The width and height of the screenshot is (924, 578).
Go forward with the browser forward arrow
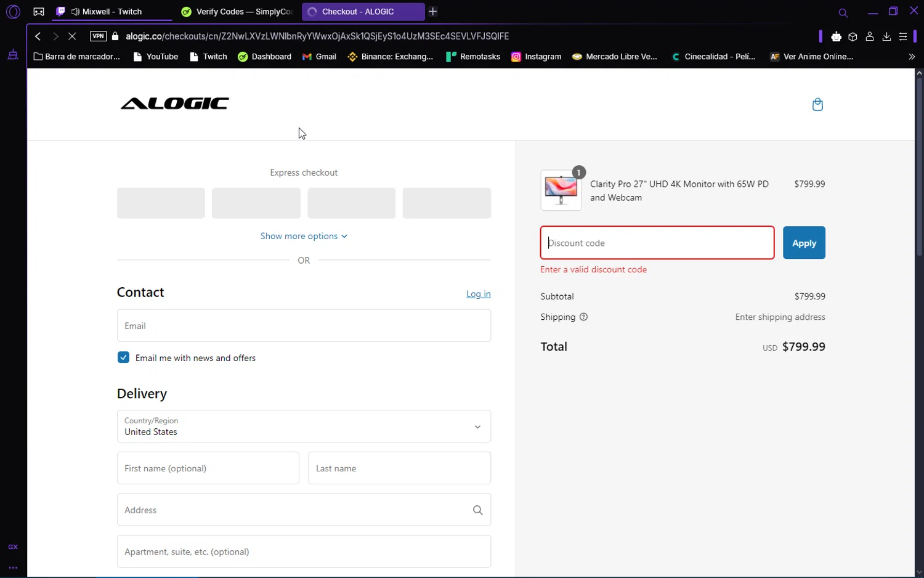tap(55, 36)
